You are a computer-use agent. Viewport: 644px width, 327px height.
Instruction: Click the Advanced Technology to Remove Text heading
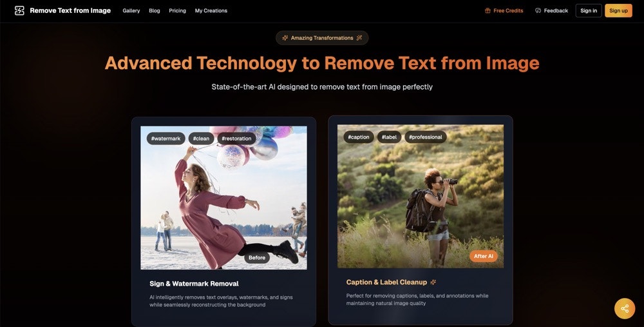[x=322, y=63]
